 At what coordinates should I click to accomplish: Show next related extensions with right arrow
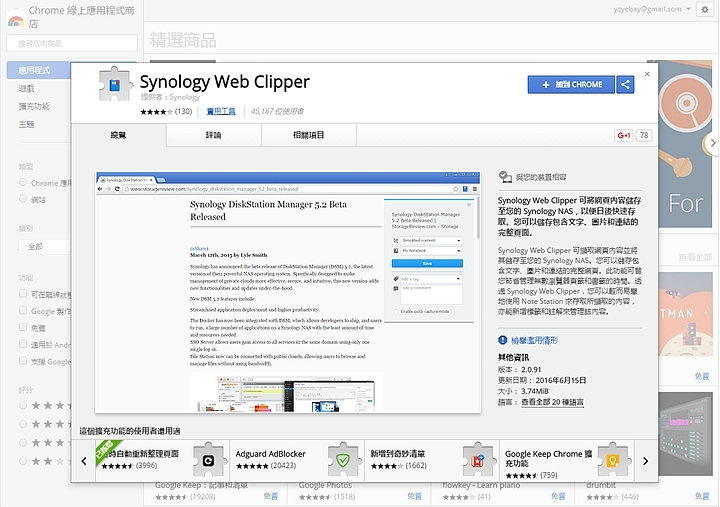click(x=646, y=461)
